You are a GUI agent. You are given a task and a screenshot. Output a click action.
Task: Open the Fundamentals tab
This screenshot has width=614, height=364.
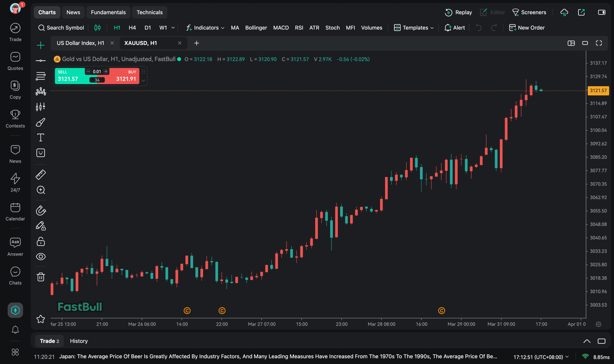[x=108, y=12]
